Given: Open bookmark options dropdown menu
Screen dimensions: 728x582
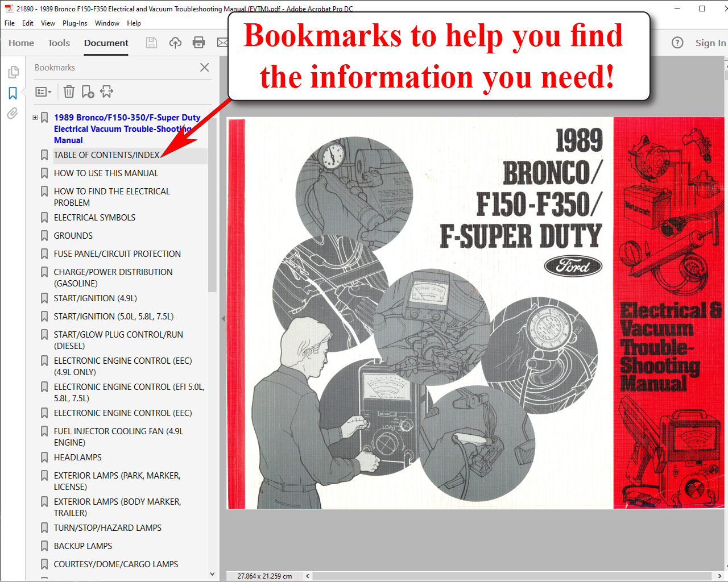Looking at the screenshot, I should (x=43, y=92).
